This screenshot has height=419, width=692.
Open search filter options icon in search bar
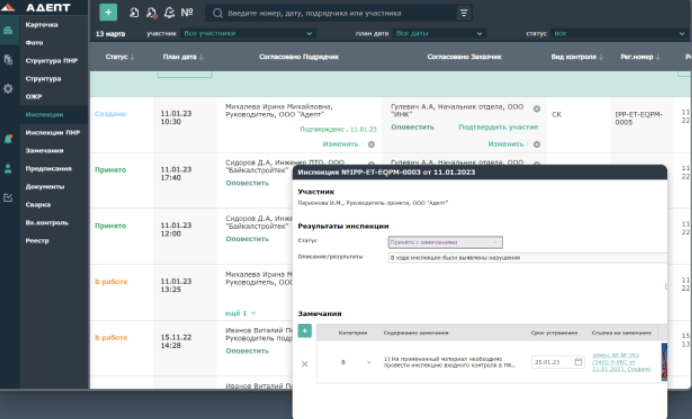(x=463, y=13)
